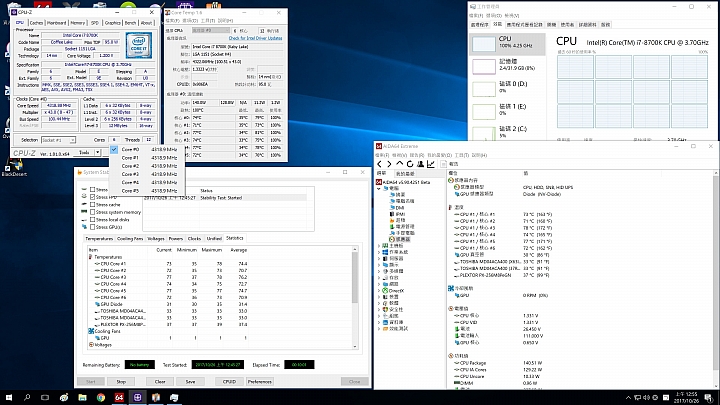Viewport: 720px width, 405px height.
Task: Open Socket selection dropdown in CPU-Z
Action: (x=58, y=140)
